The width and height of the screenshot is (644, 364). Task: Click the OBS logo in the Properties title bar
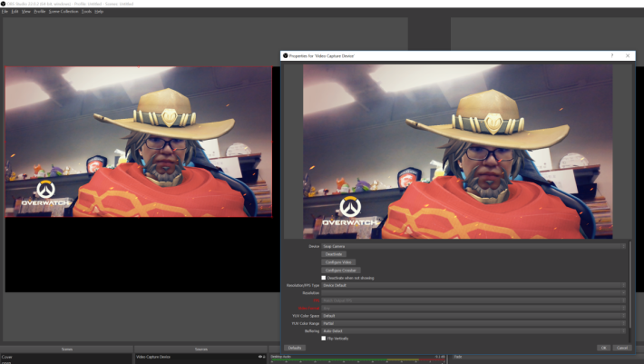pyautogui.click(x=285, y=55)
